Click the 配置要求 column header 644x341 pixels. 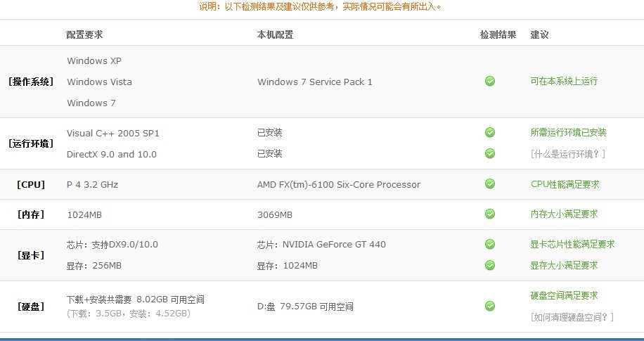tap(84, 34)
